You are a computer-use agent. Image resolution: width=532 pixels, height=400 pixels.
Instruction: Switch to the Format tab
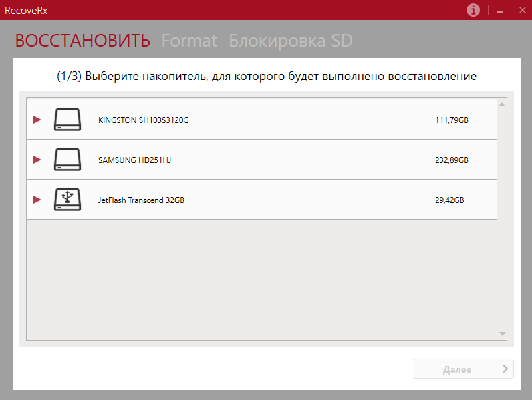tap(189, 41)
